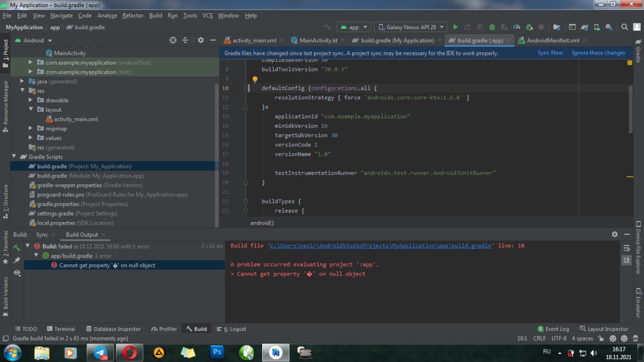
Task: Open the app run configuration dropdown
Action: click(354, 27)
